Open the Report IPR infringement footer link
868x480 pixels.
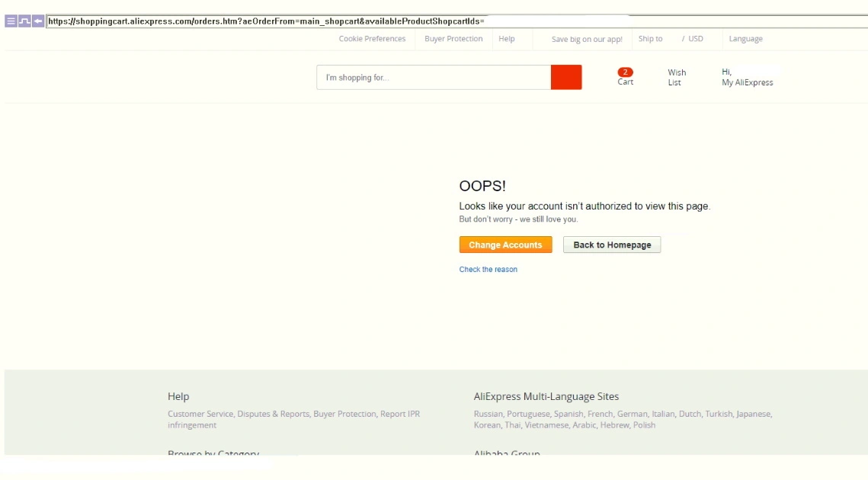click(x=294, y=419)
